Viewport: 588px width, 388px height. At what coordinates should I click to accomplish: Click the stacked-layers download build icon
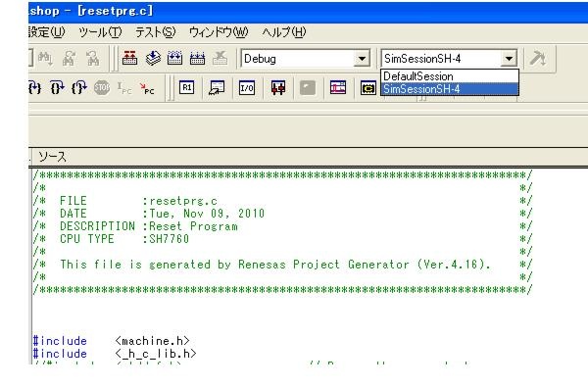tap(153, 58)
